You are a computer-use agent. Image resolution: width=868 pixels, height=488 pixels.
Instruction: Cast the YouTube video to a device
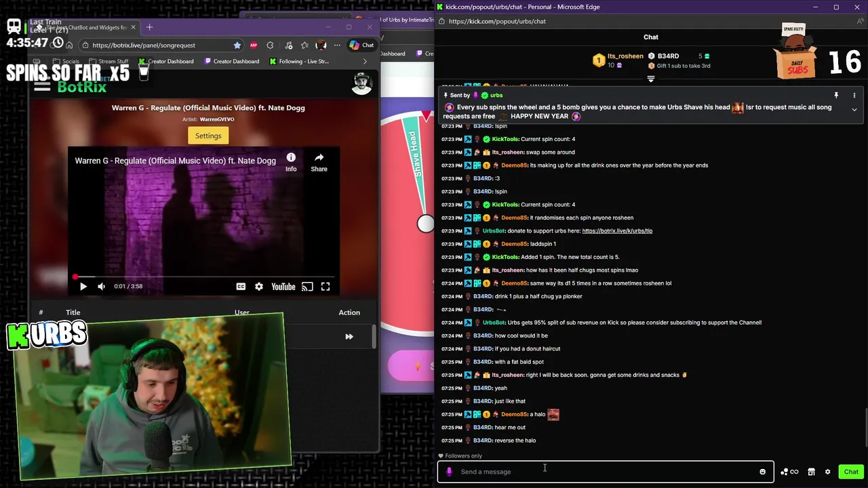pos(307,287)
